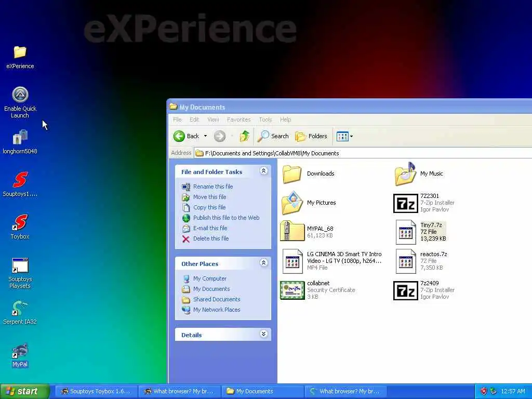Image resolution: width=532 pixels, height=399 pixels.
Task: Select the LG CINEMA 3D MP4 file
Action: point(332,261)
